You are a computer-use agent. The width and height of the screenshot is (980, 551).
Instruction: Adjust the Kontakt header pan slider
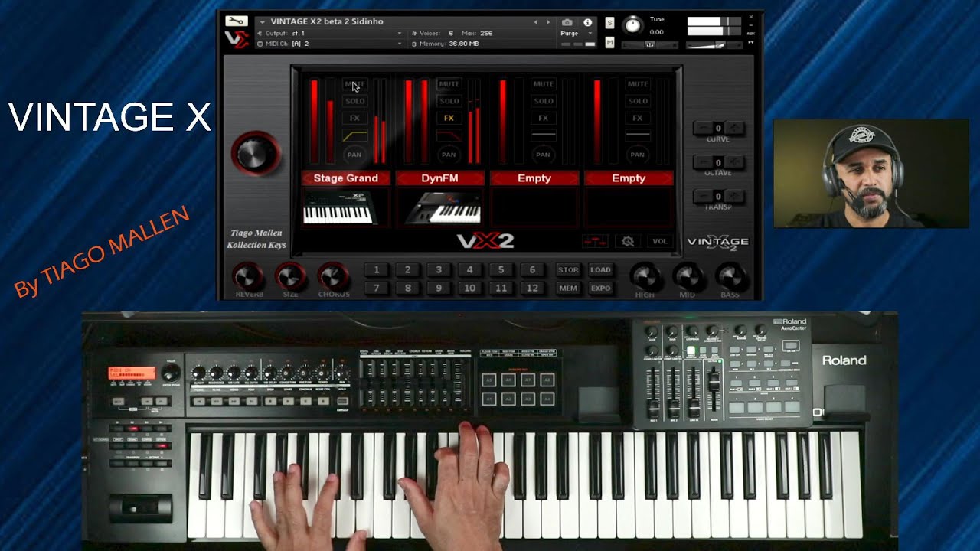[649, 44]
